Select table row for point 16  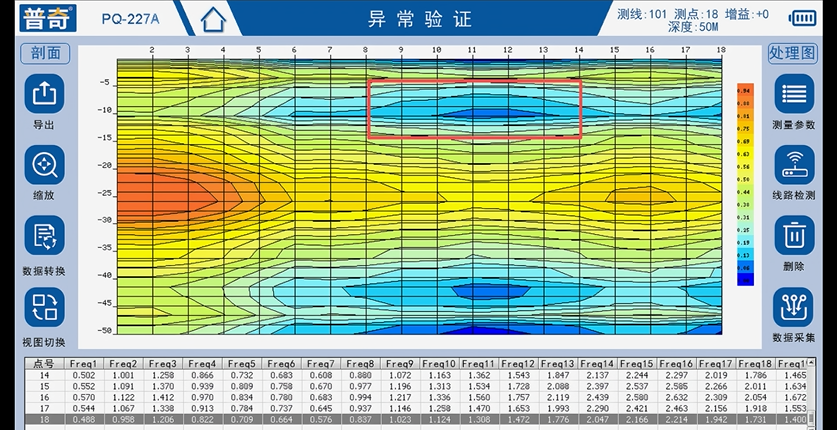tap(415, 397)
